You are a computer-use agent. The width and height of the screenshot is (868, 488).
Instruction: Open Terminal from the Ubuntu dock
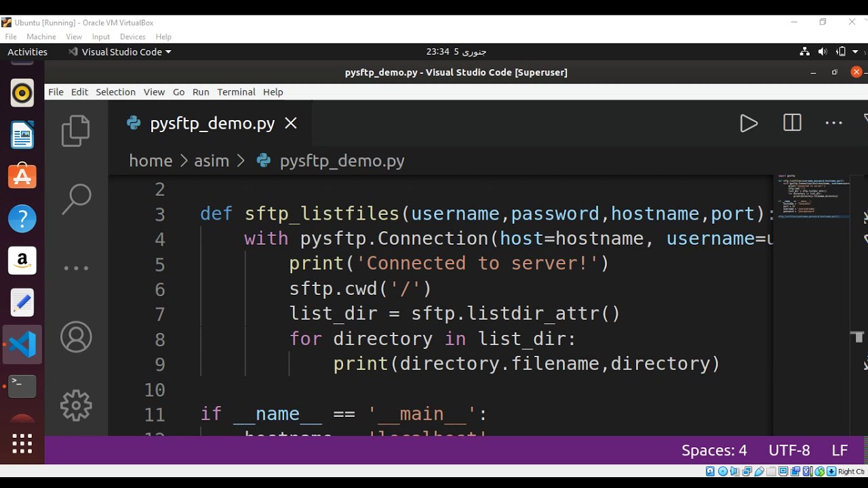(22, 386)
